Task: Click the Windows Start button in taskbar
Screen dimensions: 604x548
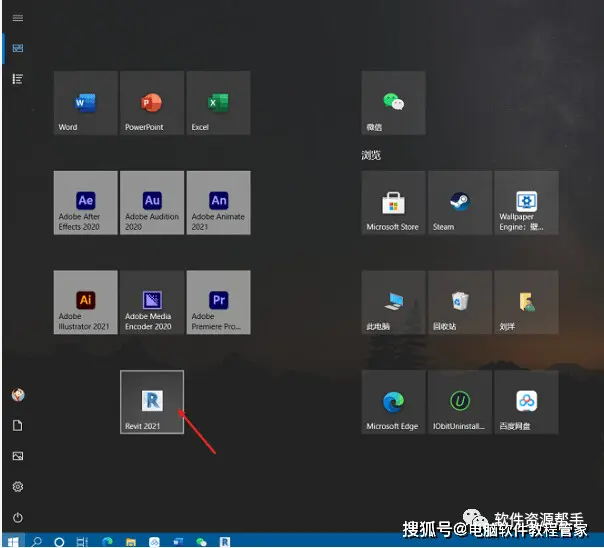Action: pyautogui.click(x=13, y=542)
